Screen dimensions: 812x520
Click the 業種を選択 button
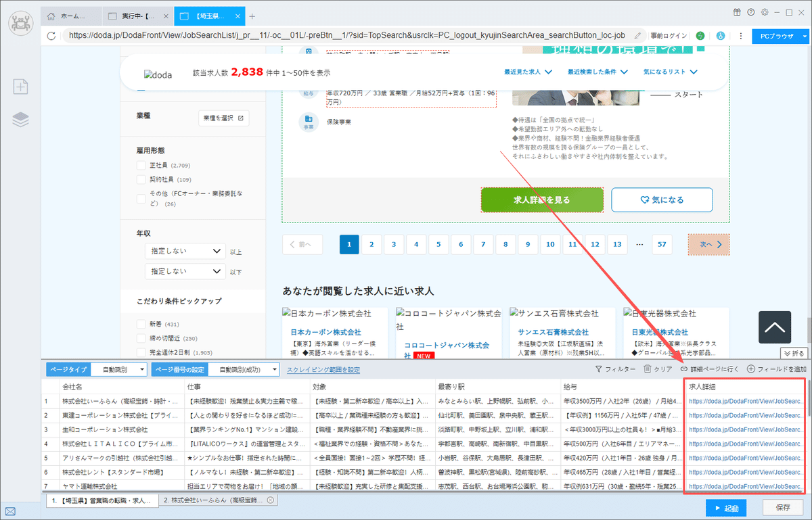click(223, 118)
